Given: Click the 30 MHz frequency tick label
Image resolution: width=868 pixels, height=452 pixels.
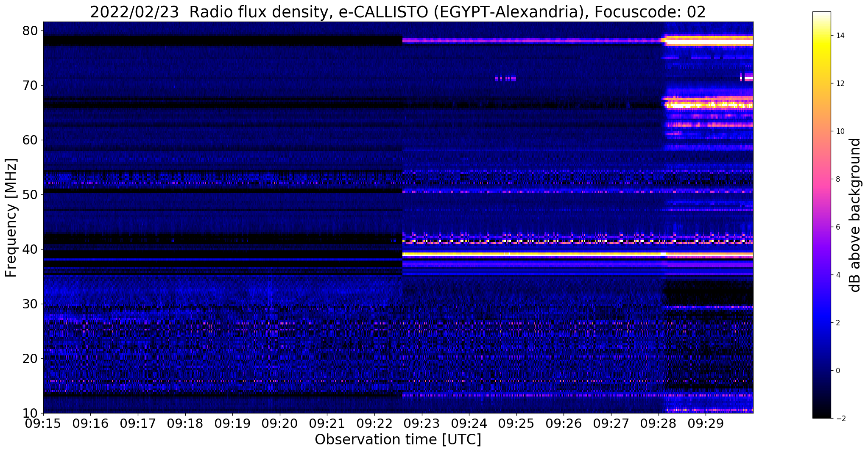Looking at the screenshot, I should click(x=31, y=304).
